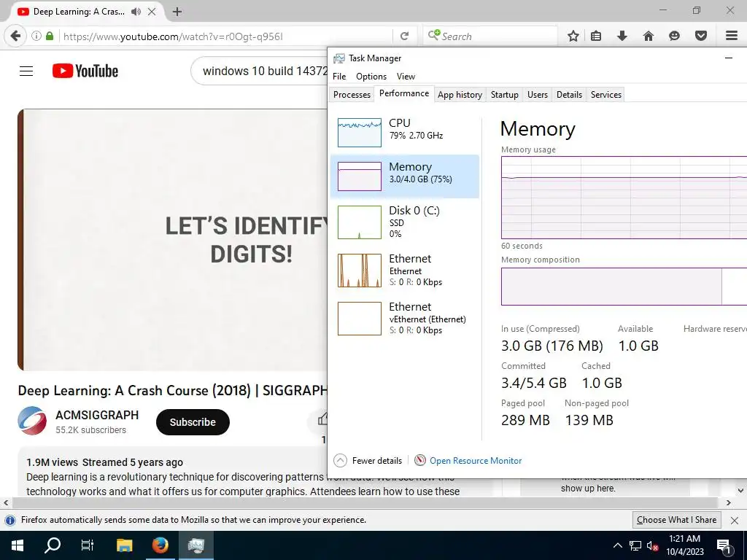Screen dimensions: 747x560
Task: Click the horizontal scrollbar left arrow
Action: pyautogui.click(x=6, y=503)
